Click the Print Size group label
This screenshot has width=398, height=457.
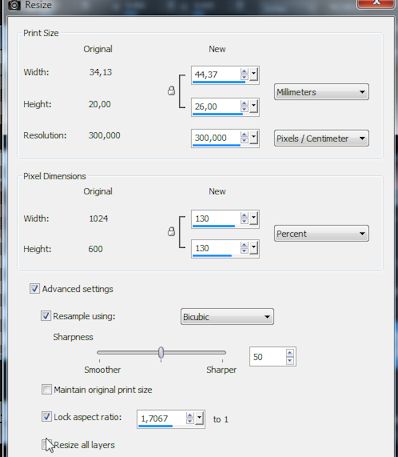coord(41,33)
